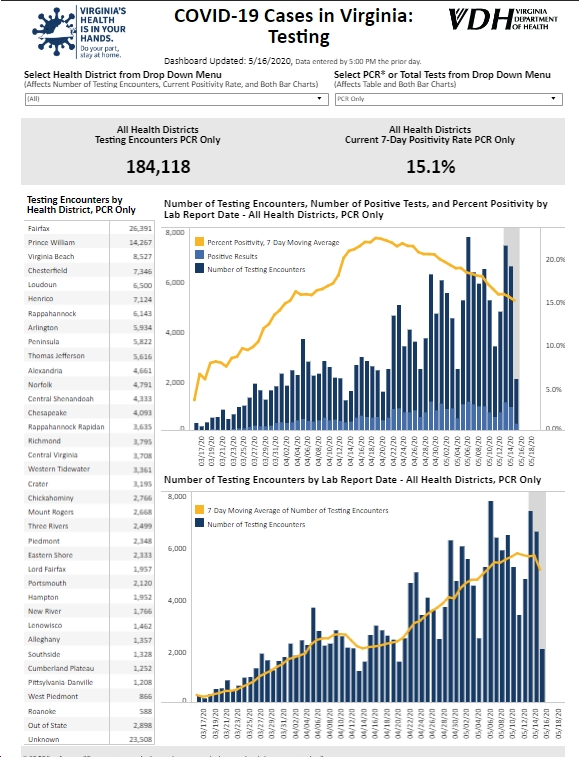Select the Fairfax row in district table

coord(90,228)
